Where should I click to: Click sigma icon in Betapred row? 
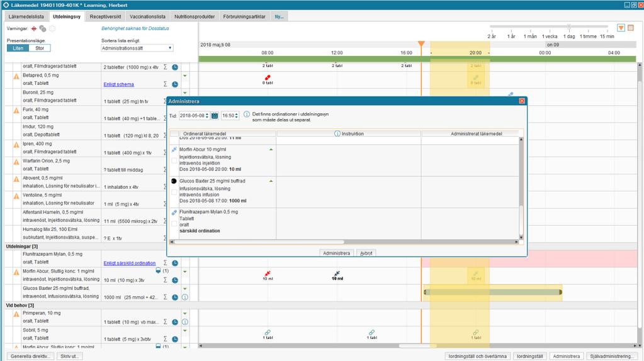click(166, 84)
